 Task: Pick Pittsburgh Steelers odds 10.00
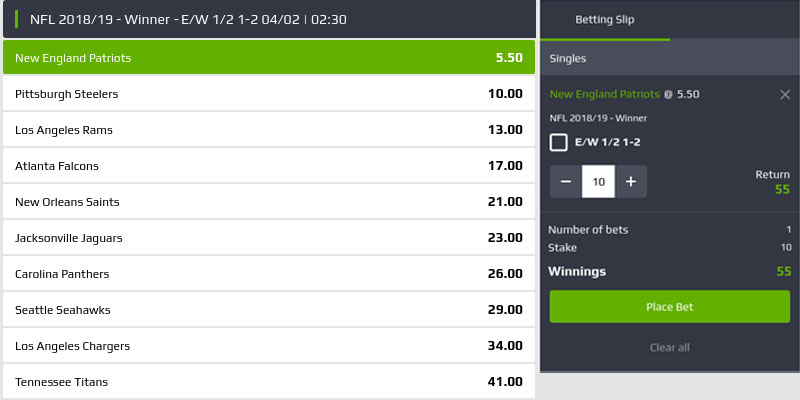click(268, 94)
